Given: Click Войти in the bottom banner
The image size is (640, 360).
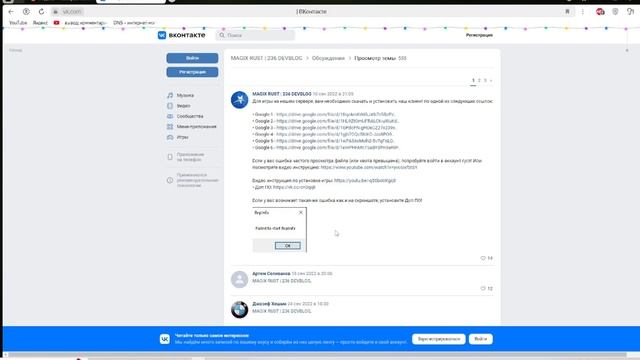Looking at the screenshot, I should point(481,339).
